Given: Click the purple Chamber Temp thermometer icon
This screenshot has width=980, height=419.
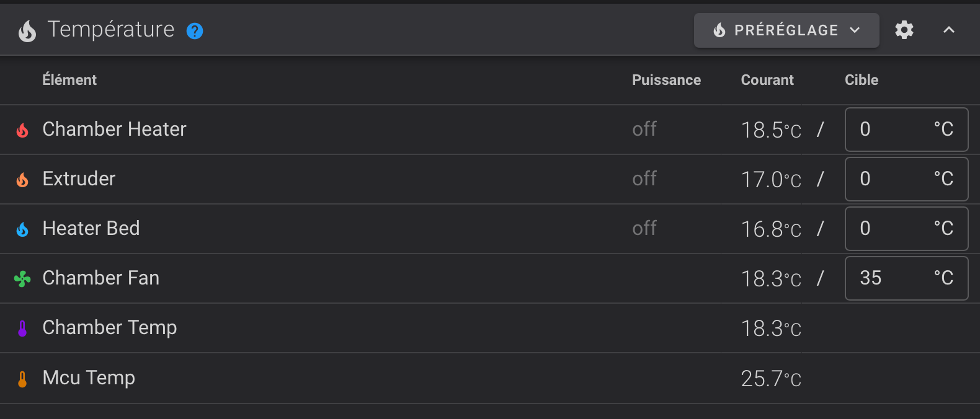Looking at the screenshot, I should click(22, 329).
